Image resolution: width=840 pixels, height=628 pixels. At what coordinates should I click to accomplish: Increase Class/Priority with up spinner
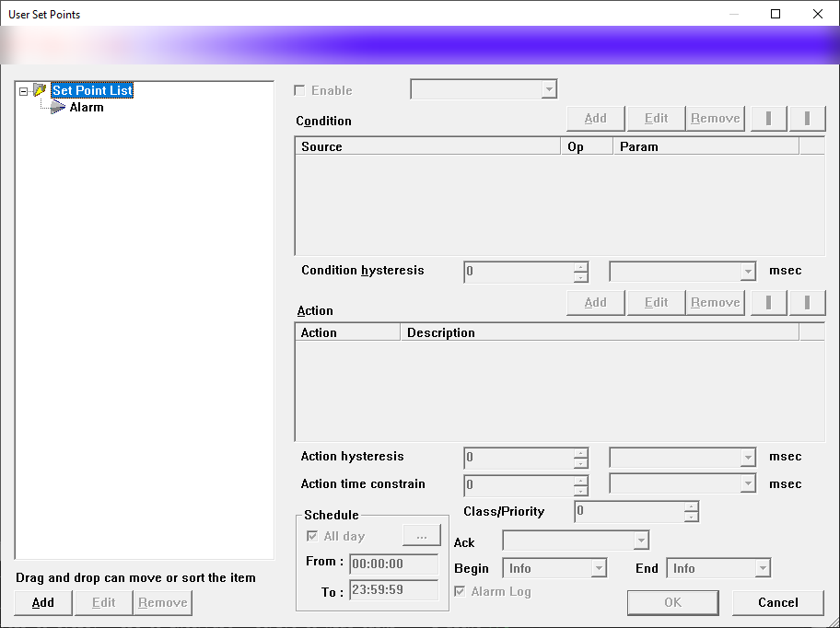[691, 506]
